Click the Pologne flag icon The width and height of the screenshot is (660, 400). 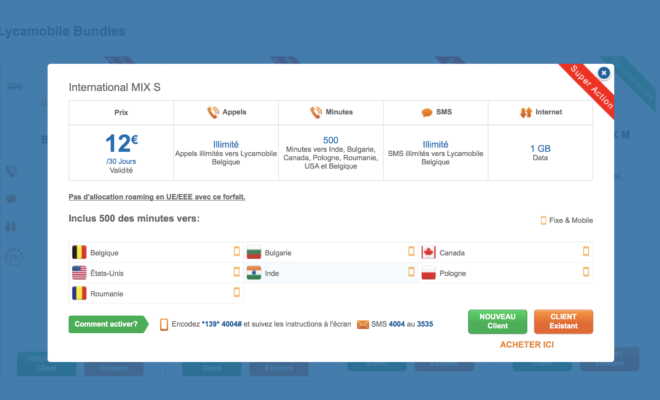428,273
